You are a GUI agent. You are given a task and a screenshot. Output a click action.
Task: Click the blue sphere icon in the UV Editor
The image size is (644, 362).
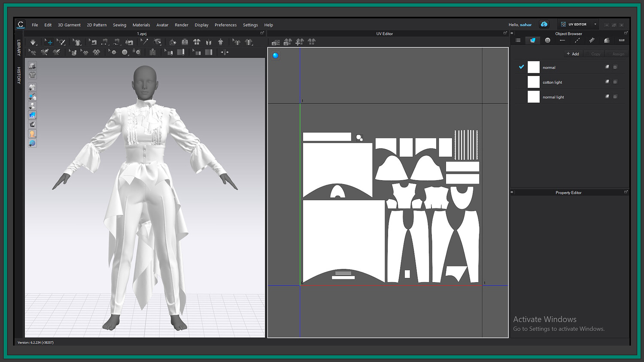[275, 55]
